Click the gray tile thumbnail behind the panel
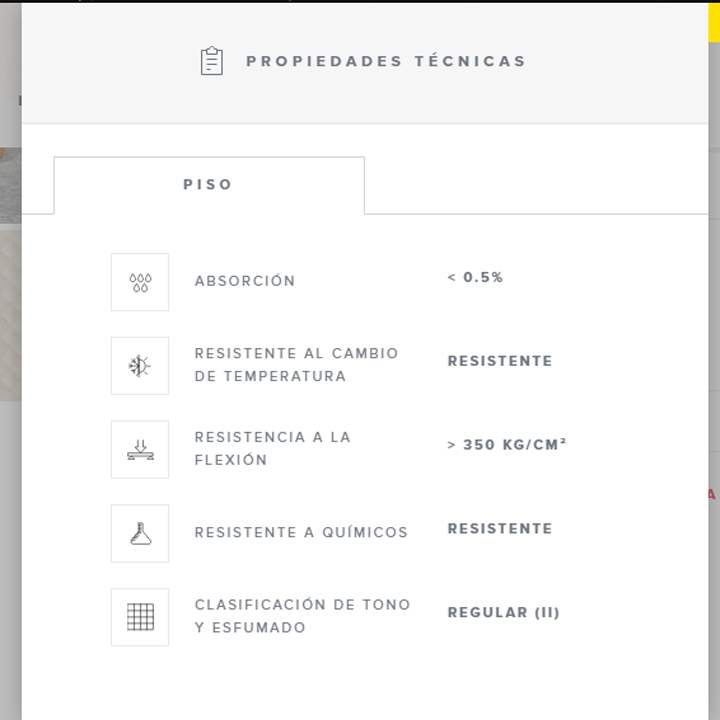Screen dimensions: 720x720 [x=11, y=186]
